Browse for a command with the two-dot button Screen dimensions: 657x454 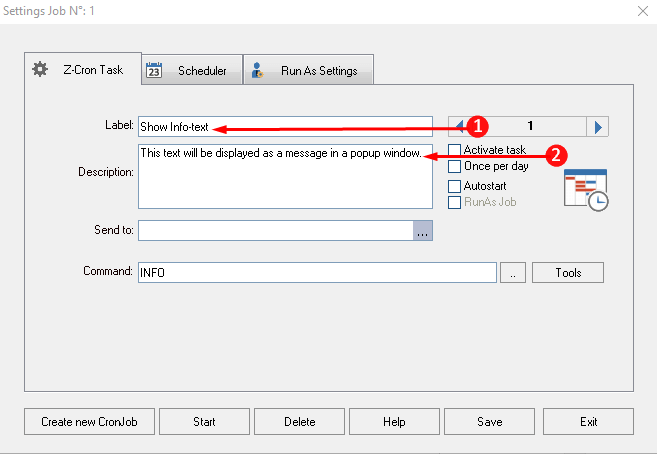coord(513,273)
